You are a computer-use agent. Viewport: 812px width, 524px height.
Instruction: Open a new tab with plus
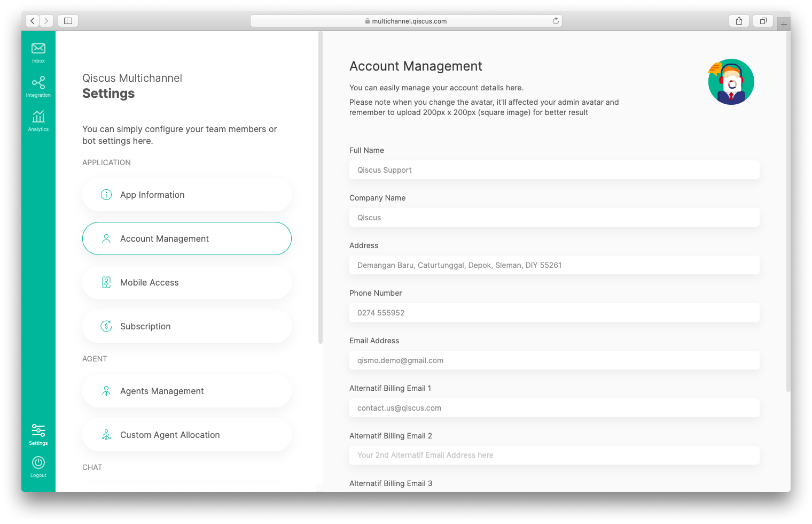pos(784,24)
